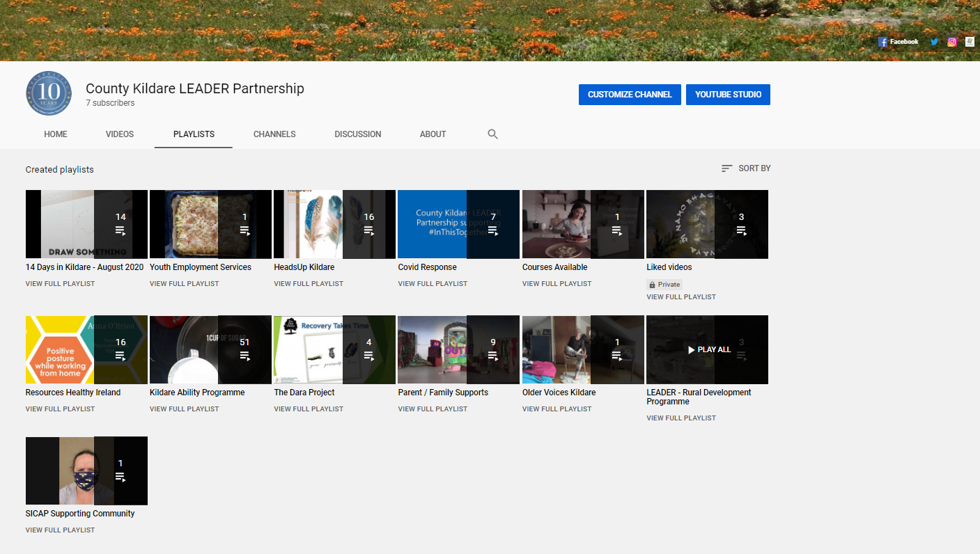980x554 pixels.
Task: Click the playlist icon on HeadsUp Kildare thumbnail
Action: click(x=368, y=230)
